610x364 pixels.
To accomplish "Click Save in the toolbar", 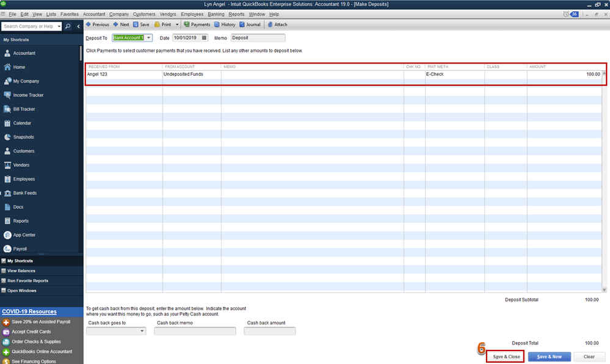I will (x=141, y=24).
